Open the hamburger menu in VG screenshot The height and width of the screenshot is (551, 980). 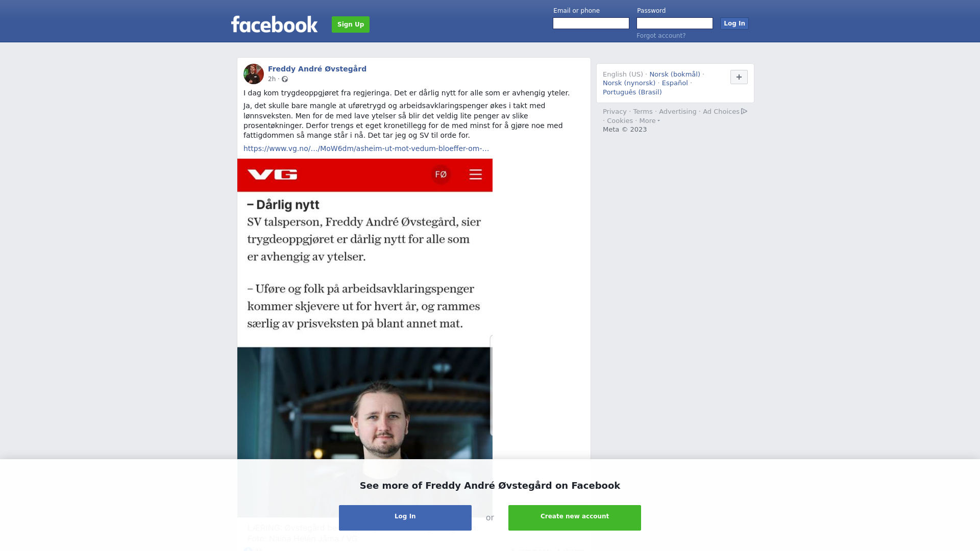pyautogui.click(x=475, y=174)
